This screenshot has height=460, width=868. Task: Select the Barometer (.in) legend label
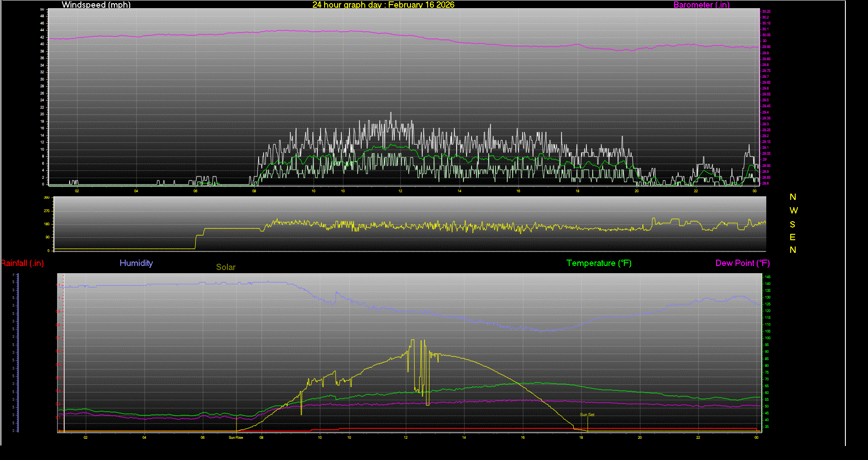coord(701,5)
